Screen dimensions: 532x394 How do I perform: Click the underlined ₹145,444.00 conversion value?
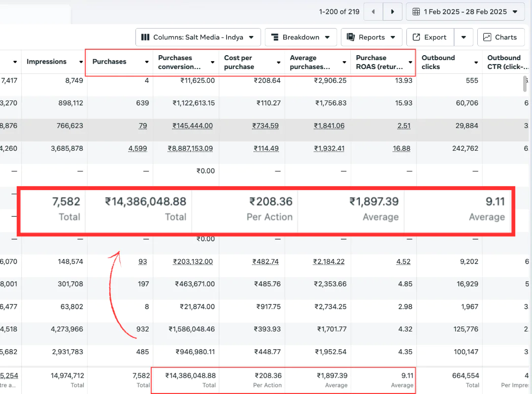pyautogui.click(x=193, y=126)
